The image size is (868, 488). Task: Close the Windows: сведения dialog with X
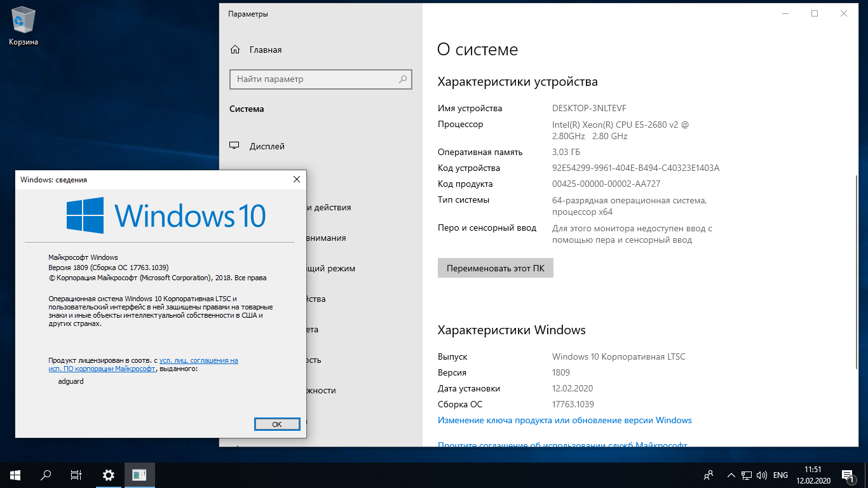[x=296, y=180]
